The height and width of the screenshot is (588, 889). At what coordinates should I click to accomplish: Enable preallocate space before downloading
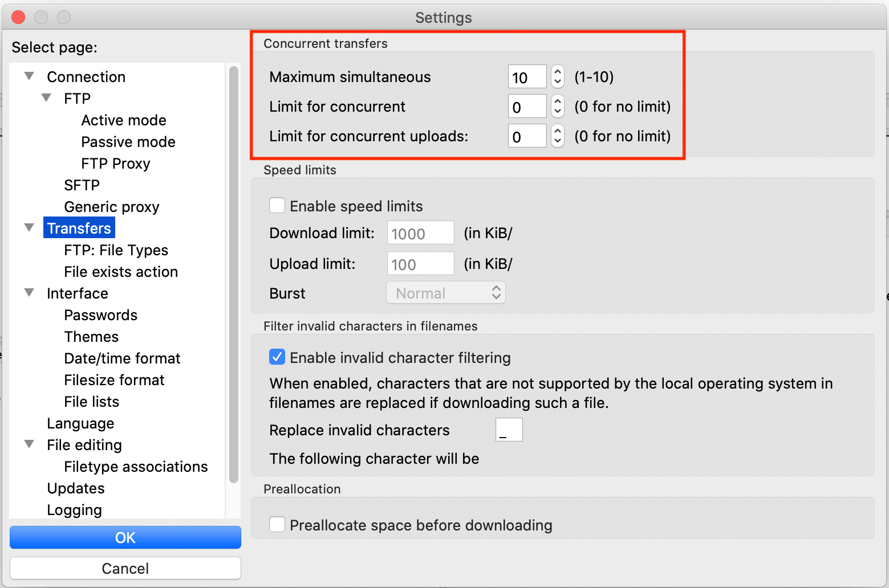tap(277, 524)
